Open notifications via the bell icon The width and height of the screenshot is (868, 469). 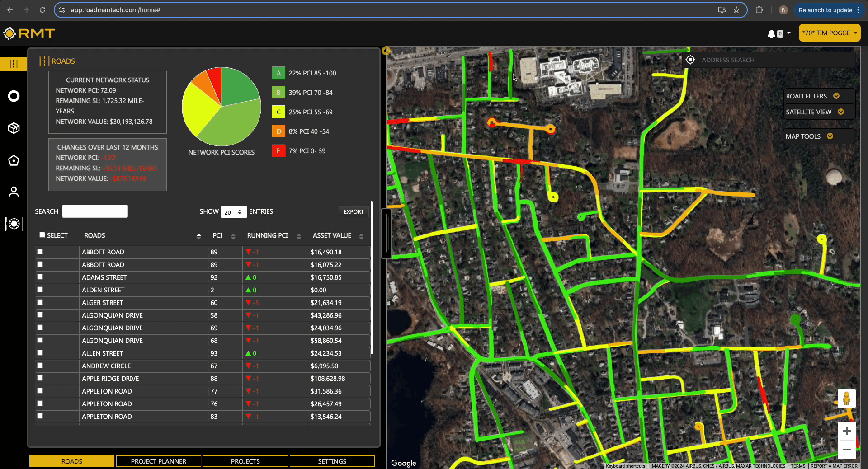[772, 33]
